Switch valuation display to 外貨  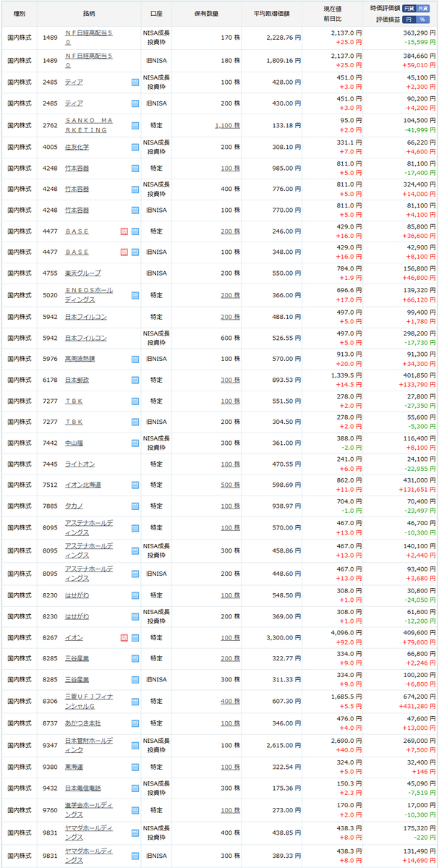[x=422, y=8]
